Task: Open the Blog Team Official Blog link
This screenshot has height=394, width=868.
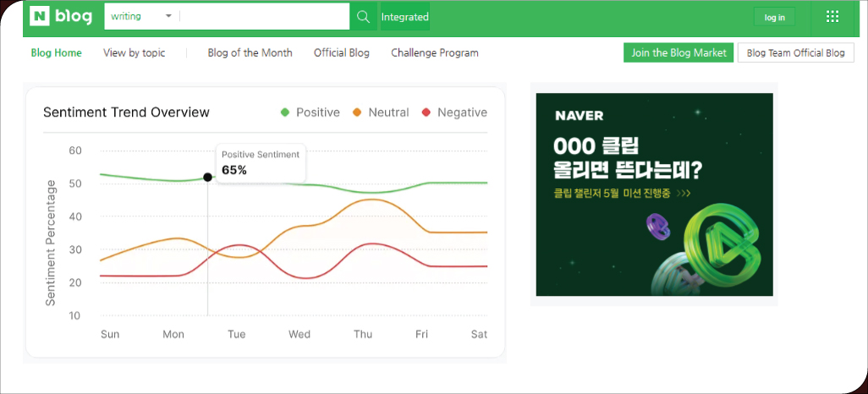Action: pos(795,52)
